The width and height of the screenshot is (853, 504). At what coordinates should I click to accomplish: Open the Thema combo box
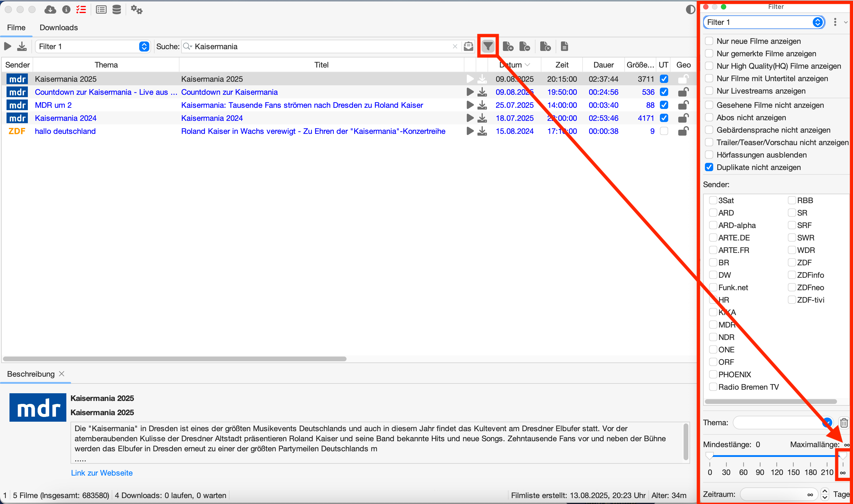coord(783,423)
